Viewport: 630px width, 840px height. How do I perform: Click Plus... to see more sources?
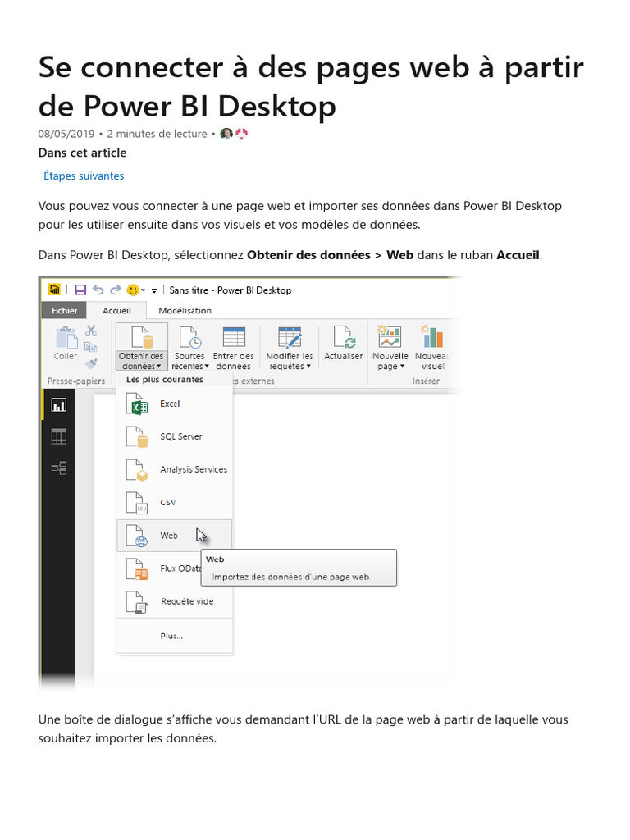pos(175,636)
